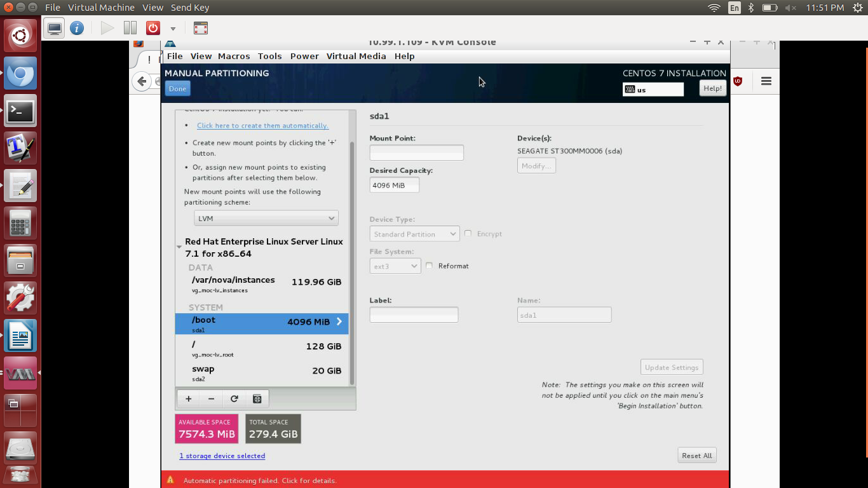Open System Settings wrench launcher icon

pyautogui.click(x=20, y=298)
